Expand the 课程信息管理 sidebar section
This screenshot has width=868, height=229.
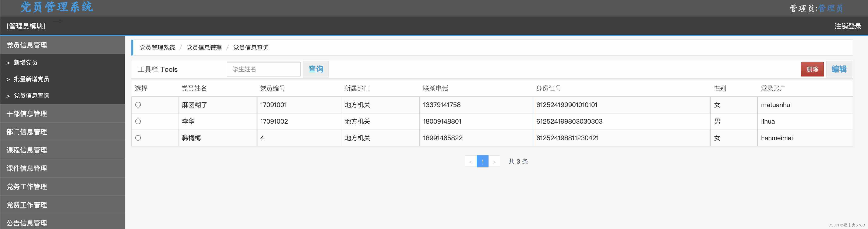point(62,150)
